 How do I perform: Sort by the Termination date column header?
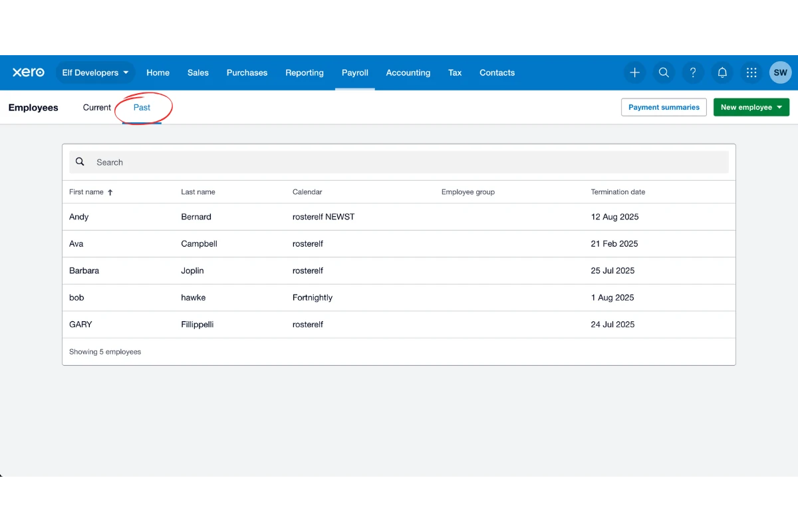point(618,192)
